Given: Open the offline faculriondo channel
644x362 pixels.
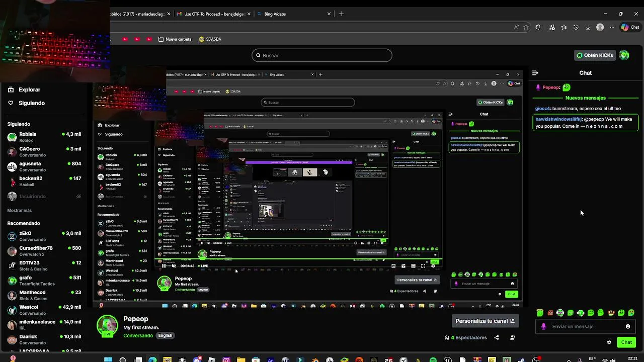Looking at the screenshot, I should 44,196.
